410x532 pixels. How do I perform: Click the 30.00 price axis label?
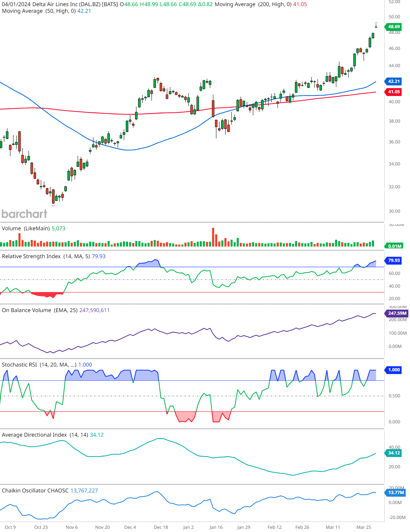click(x=394, y=211)
